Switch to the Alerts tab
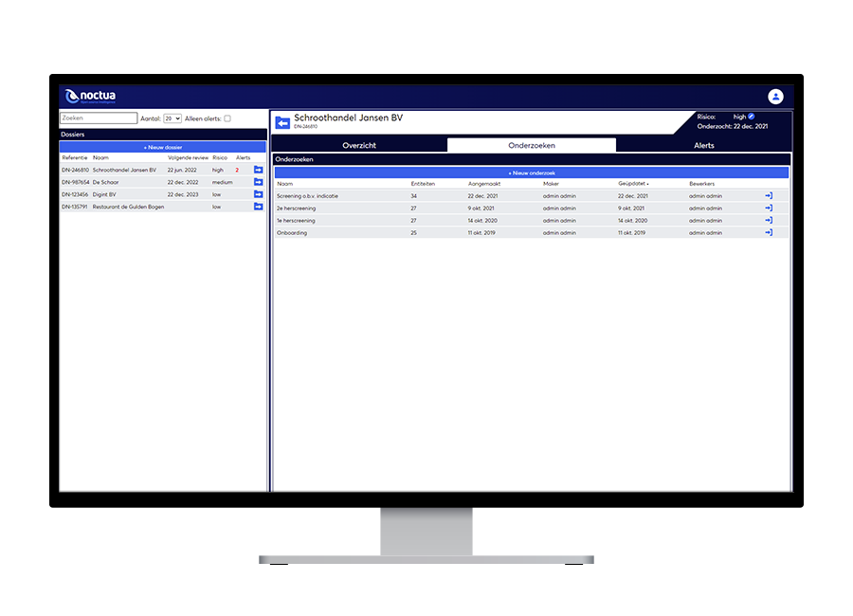The height and width of the screenshot is (616, 853). [703, 145]
